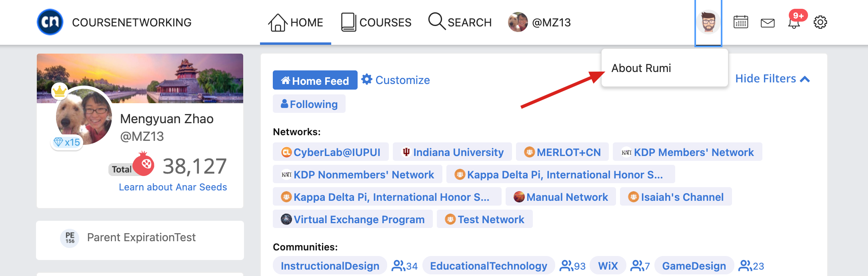Click the Rumi avatar icon
Image resolution: width=868 pixels, height=276 pixels.
coord(708,22)
